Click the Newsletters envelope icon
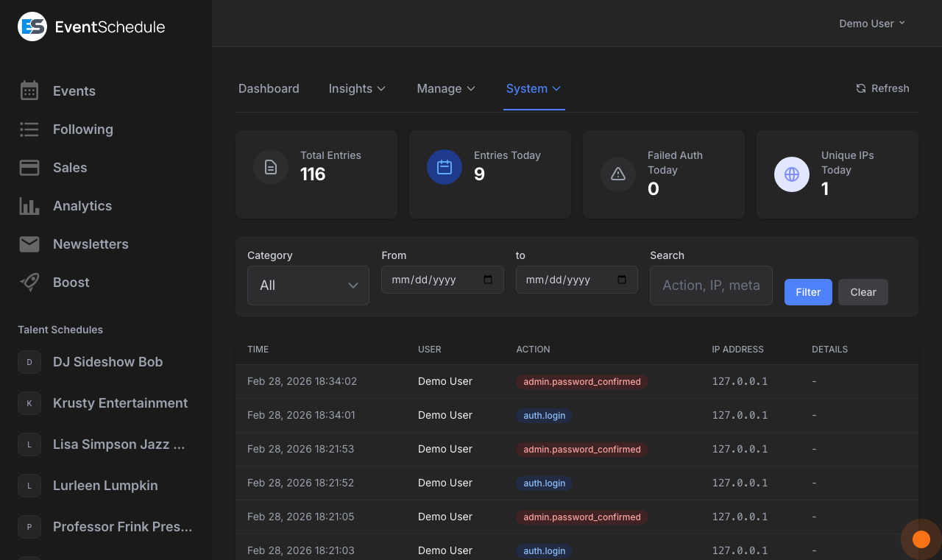The width and height of the screenshot is (942, 560). coord(29,244)
